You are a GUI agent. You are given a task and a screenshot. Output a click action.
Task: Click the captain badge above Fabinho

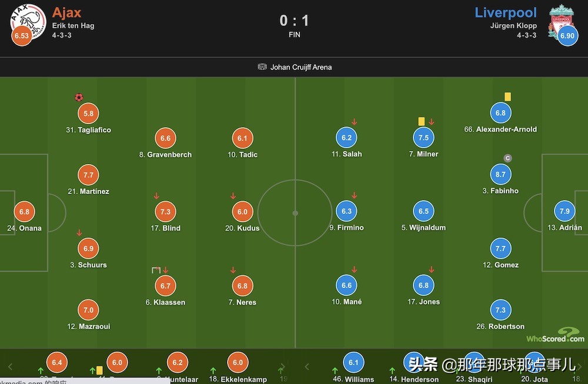508,158
